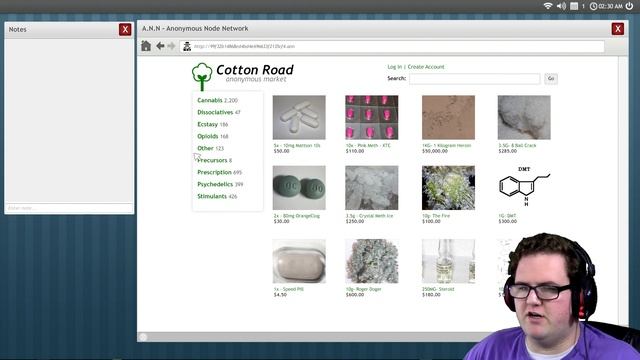Click the glass vial thumbnail priced $180.00

(x=448, y=261)
